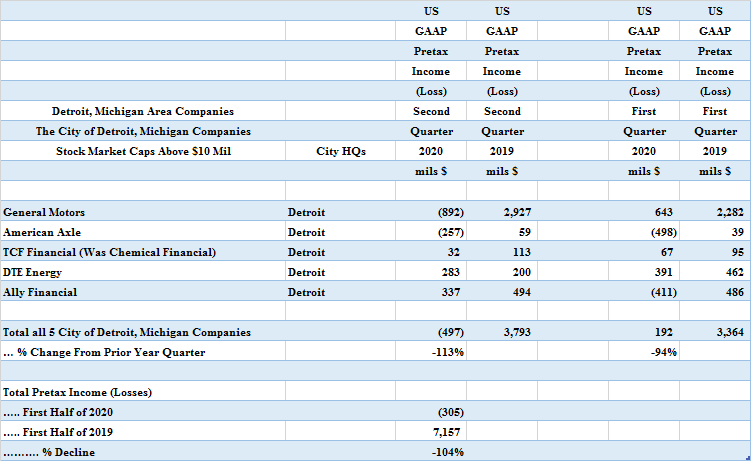Viewport: 751px width, 461px height.
Task: Select TCF Financial (Was Chemical Financial) cell
Action: 110,252
